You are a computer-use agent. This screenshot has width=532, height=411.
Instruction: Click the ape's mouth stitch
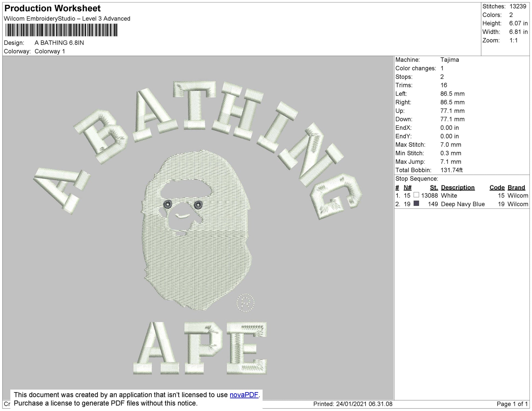coord(182,216)
